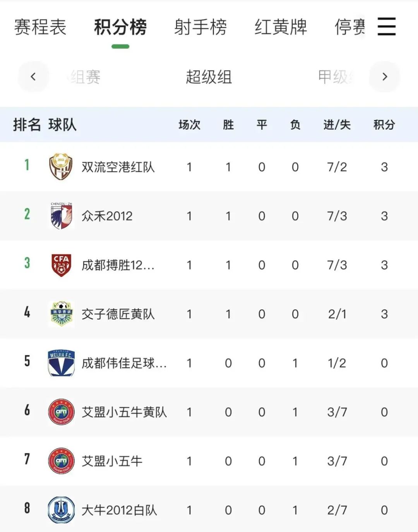
Task: Tap the right arrow to view 甲级组
Action: click(x=384, y=76)
